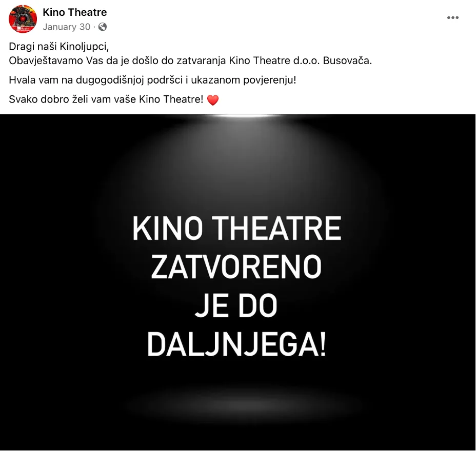Click the DALJNJEGA! text in the image
476x451 pixels.
tap(236, 344)
